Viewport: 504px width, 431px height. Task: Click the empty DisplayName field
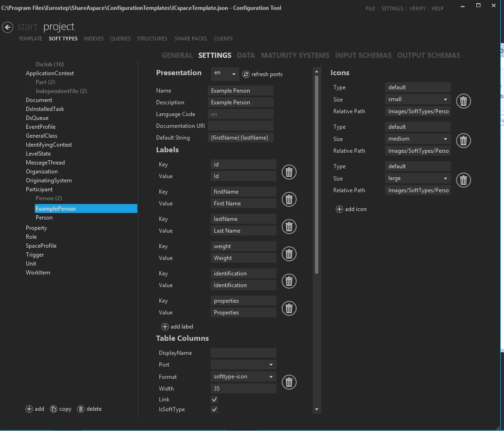(244, 353)
